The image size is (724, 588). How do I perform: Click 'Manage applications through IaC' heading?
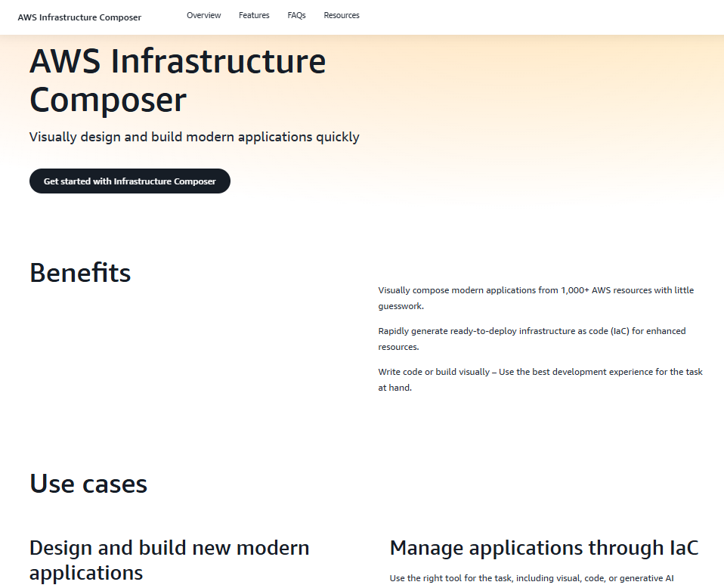[x=544, y=548]
